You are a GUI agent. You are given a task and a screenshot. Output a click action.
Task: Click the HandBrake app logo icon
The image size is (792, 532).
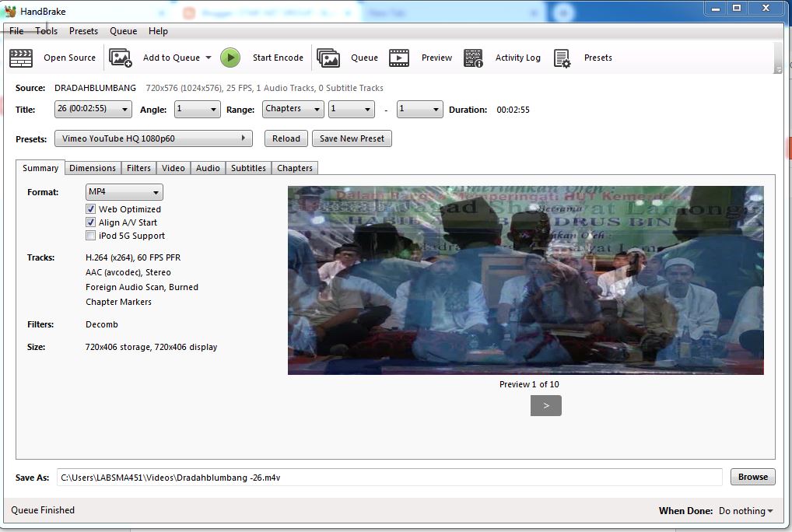pos(9,11)
